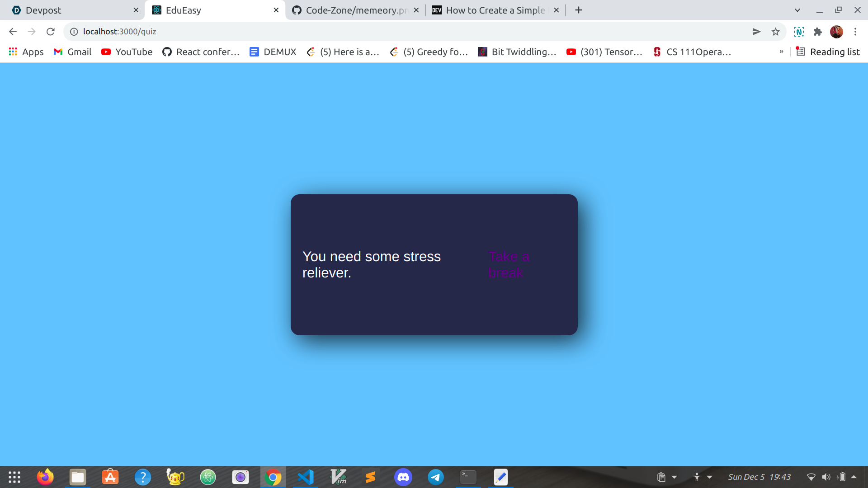Open the profile avatar menu
This screenshot has width=868, height=488.
(x=836, y=32)
